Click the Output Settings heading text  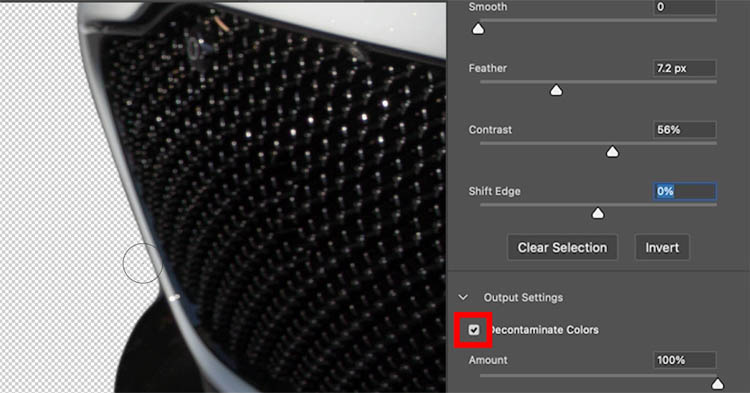click(x=523, y=297)
